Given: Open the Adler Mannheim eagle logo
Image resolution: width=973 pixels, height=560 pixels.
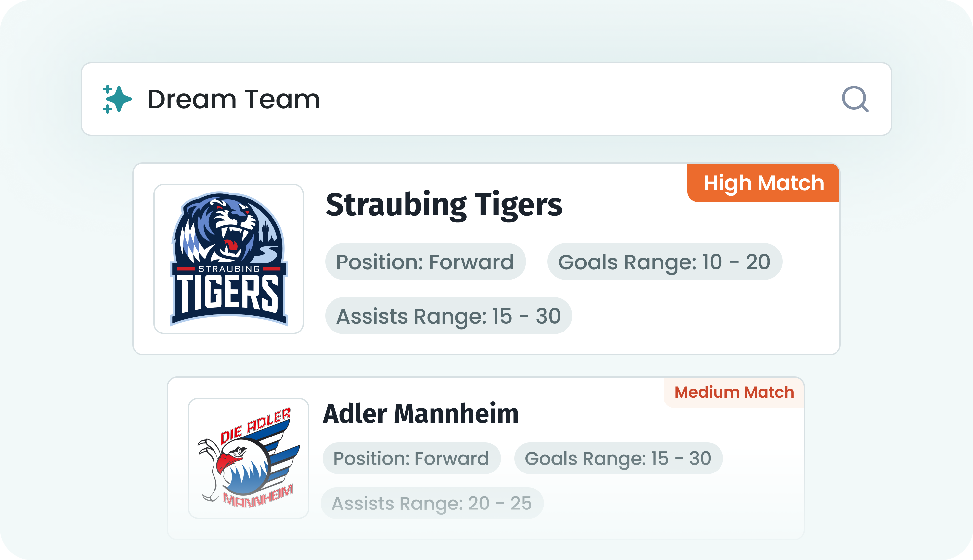Looking at the screenshot, I should point(248,458).
